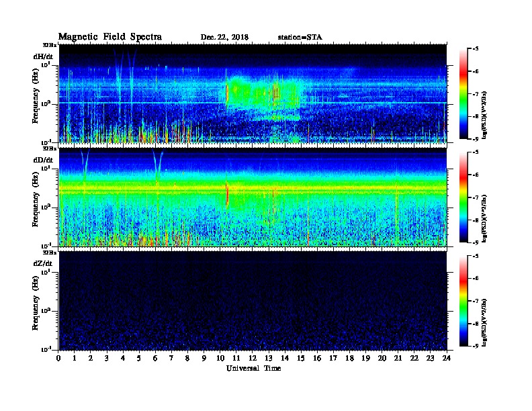Click inside the dD/dt spectrogram plot

pyautogui.click(x=253, y=197)
